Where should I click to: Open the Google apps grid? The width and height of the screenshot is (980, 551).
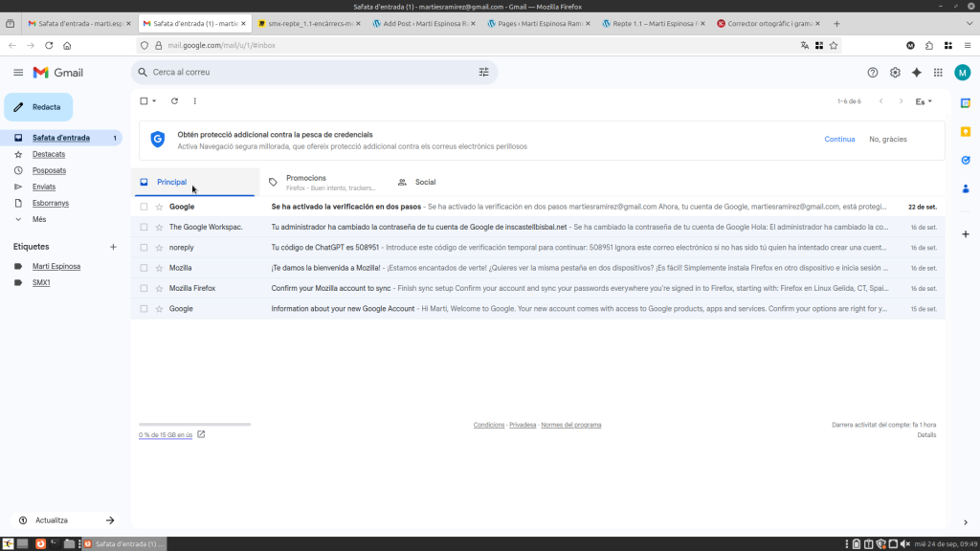938,73
